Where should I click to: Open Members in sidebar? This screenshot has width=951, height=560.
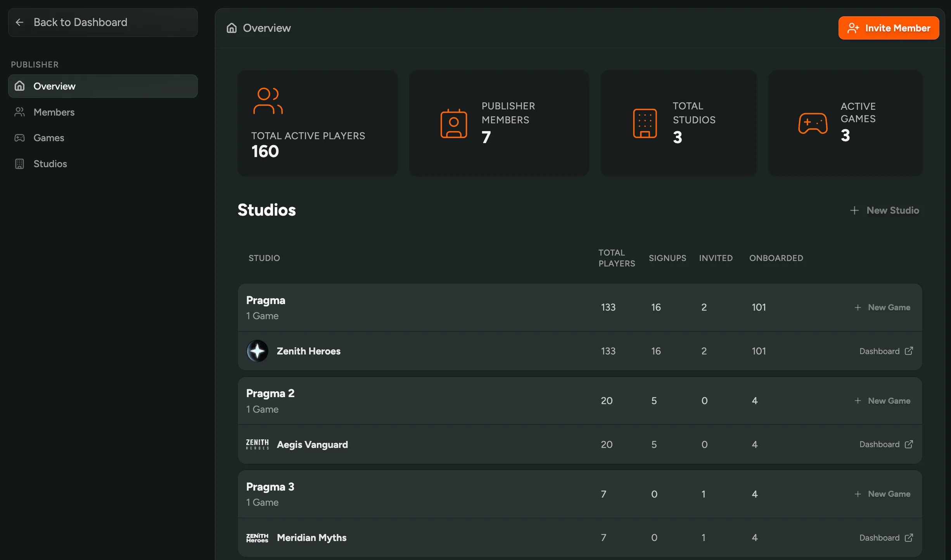(54, 112)
